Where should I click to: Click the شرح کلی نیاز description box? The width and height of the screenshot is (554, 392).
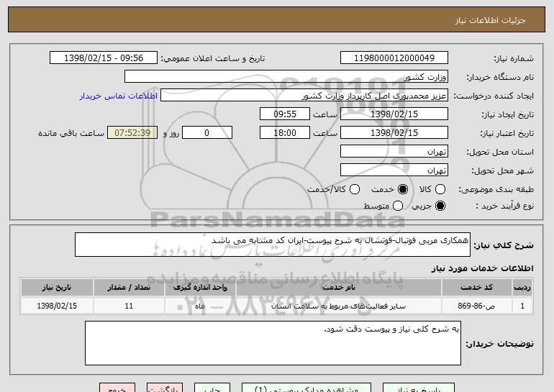[x=273, y=245]
